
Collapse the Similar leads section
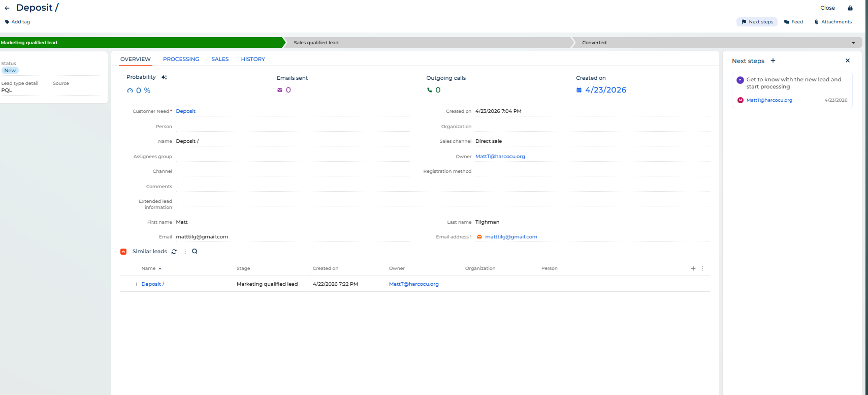(x=123, y=252)
